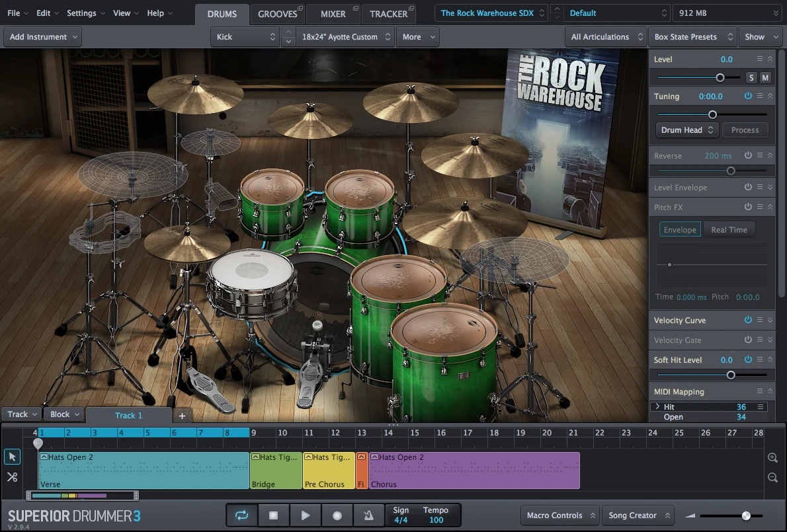
Task: Toggle loop playback
Action: coord(241,515)
